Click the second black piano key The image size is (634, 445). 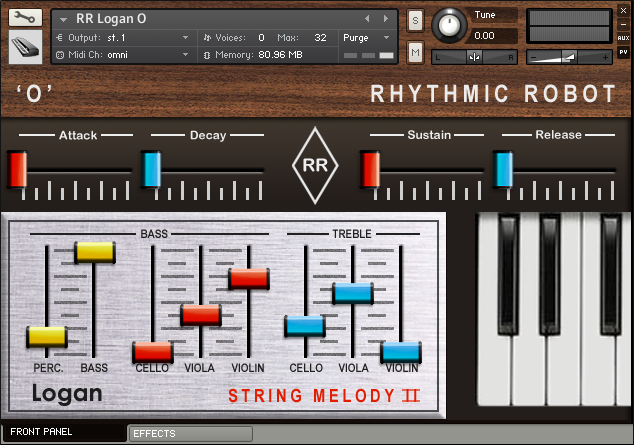(550, 274)
